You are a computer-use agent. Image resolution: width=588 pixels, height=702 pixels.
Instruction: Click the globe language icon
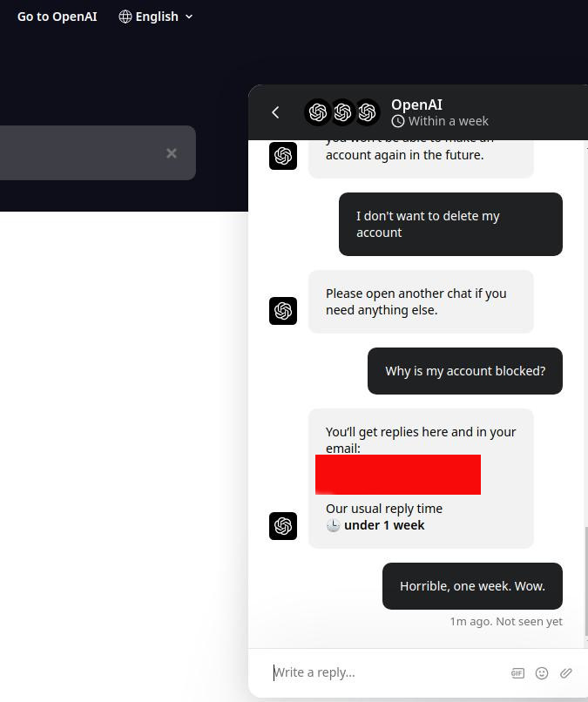pyautogui.click(x=125, y=17)
